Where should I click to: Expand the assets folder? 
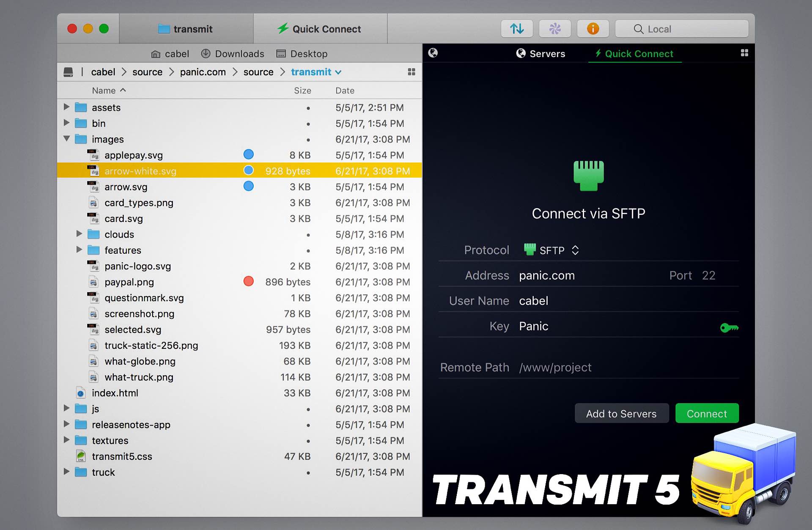(67, 108)
